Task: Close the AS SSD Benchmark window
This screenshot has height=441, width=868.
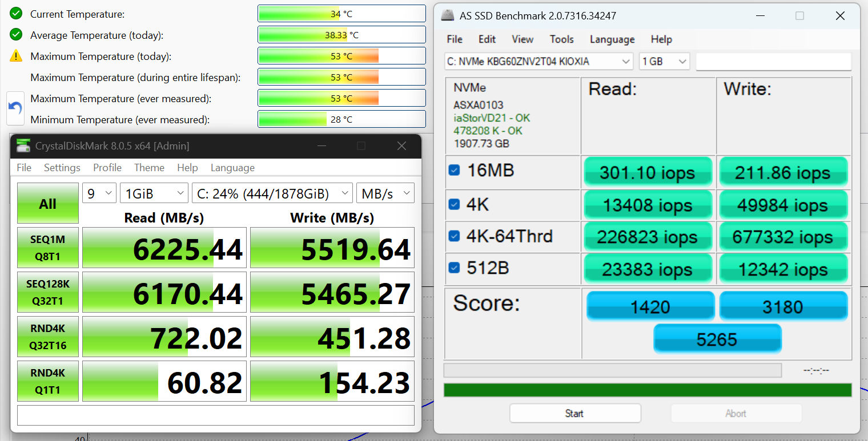Action: pyautogui.click(x=840, y=16)
